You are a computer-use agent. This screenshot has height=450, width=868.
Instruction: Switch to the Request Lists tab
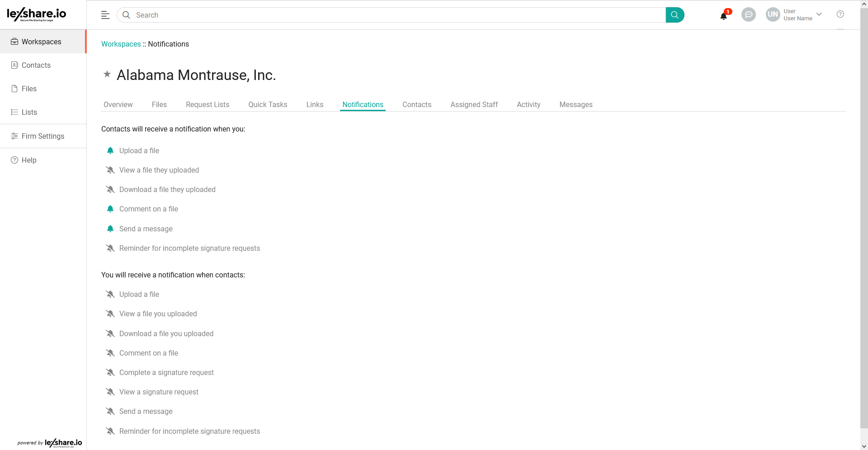tap(208, 104)
